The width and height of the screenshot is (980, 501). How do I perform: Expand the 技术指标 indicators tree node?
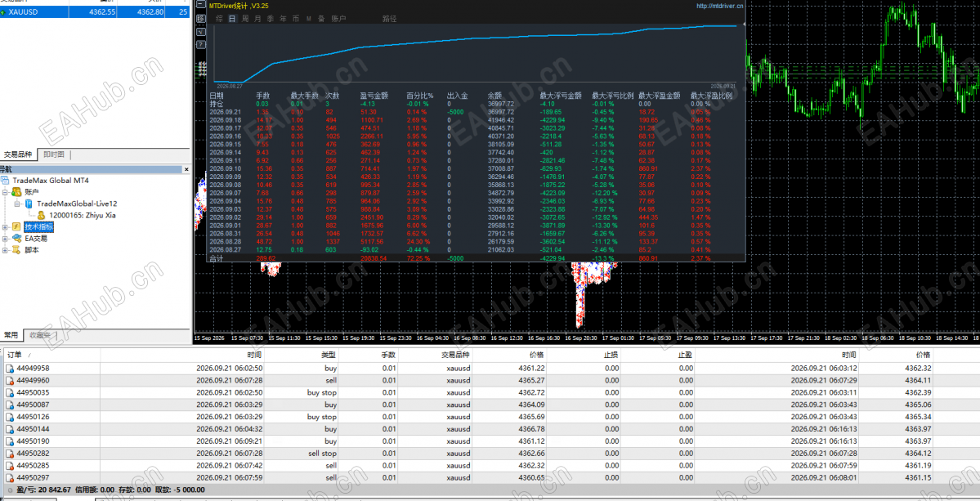5,227
